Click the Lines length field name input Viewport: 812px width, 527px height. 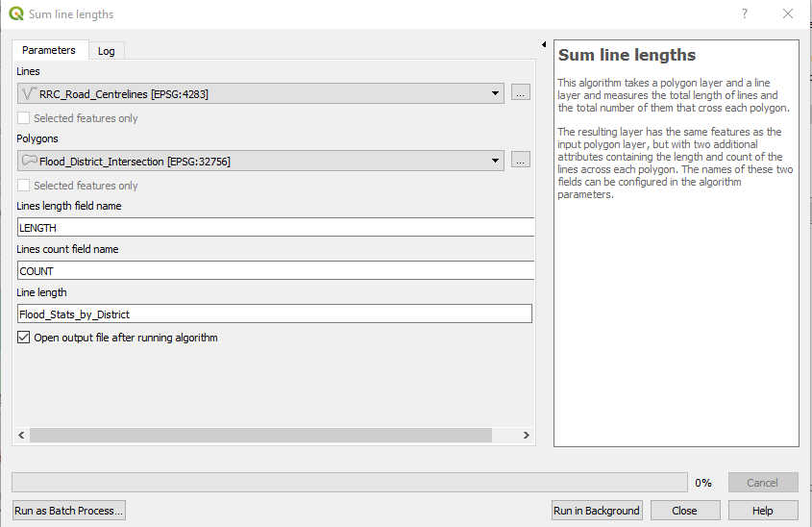pos(275,228)
